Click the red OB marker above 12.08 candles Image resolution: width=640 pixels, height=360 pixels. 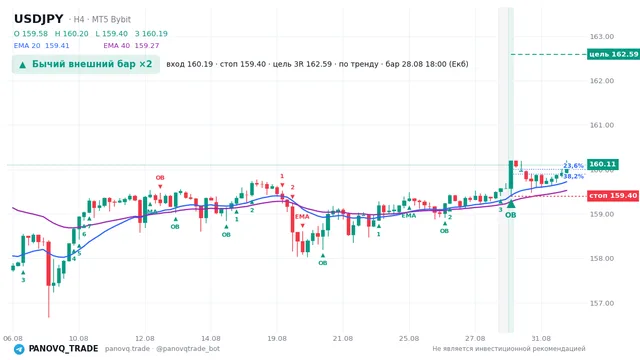coord(160,178)
